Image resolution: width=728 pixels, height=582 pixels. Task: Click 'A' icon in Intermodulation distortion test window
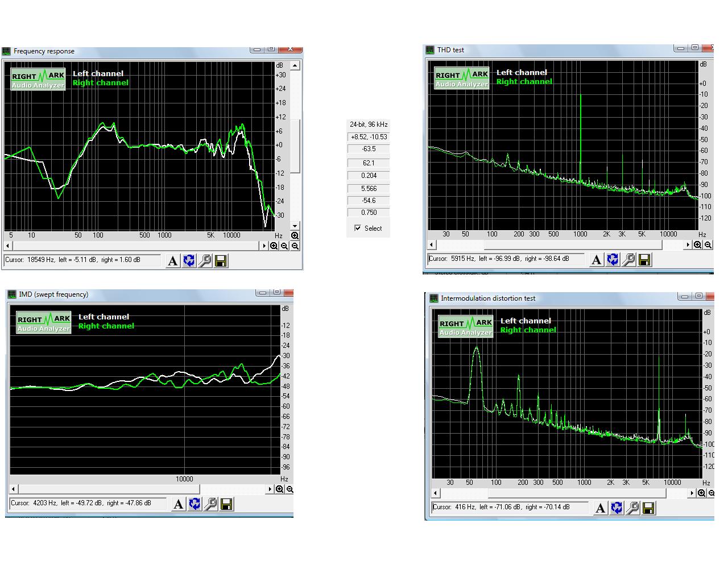pyautogui.click(x=600, y=508)
